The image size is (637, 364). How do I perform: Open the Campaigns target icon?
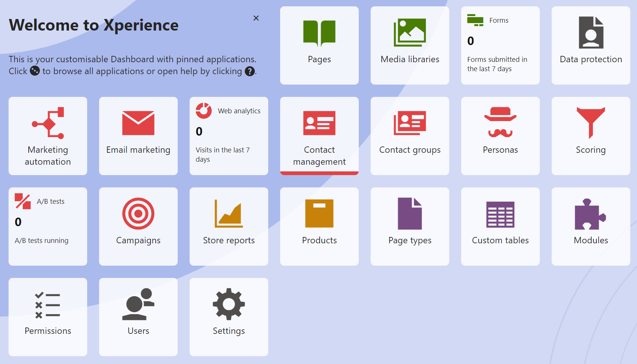138,213
